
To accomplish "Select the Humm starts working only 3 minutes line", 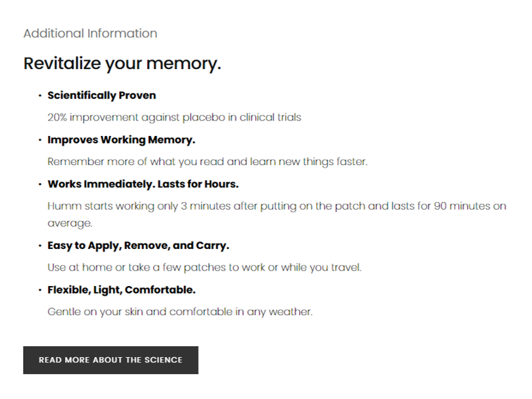I will click(x=277, y=206).
